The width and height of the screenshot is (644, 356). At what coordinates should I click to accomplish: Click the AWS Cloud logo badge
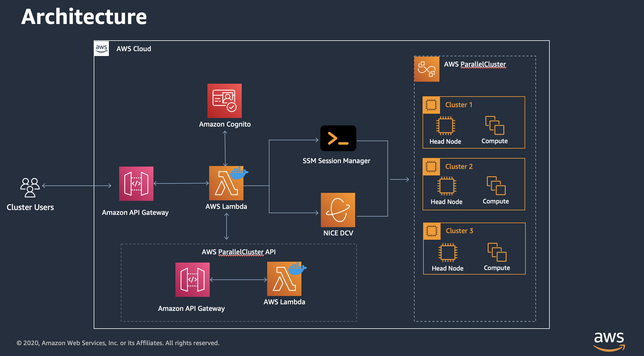click(x=101, y=48)
